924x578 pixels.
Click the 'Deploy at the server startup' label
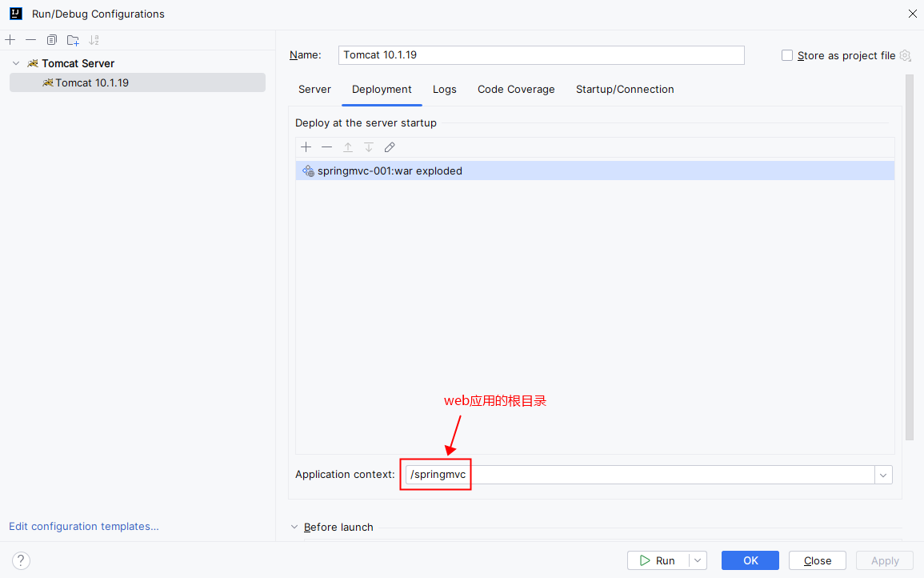click(x=366, y=122)
